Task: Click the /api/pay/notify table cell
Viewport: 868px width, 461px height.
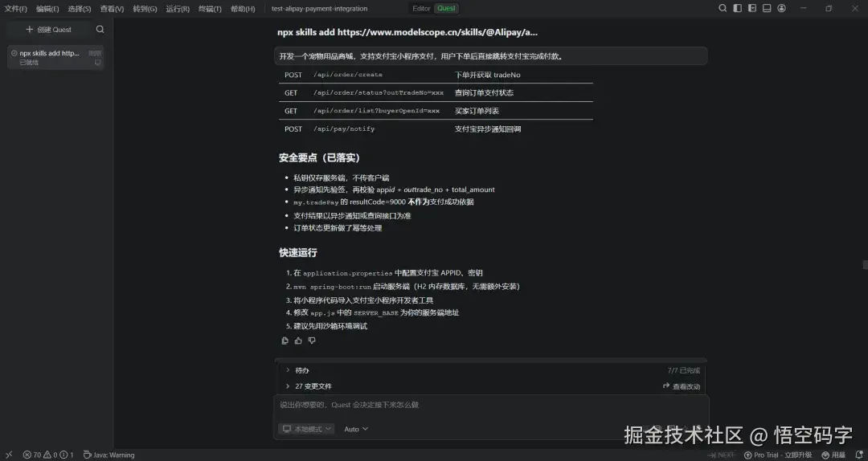Action: 344,129
